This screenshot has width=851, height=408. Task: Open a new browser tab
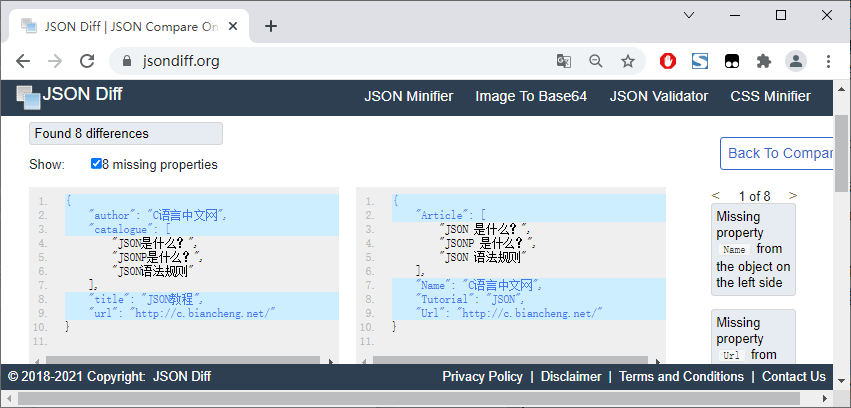point(271,26)
